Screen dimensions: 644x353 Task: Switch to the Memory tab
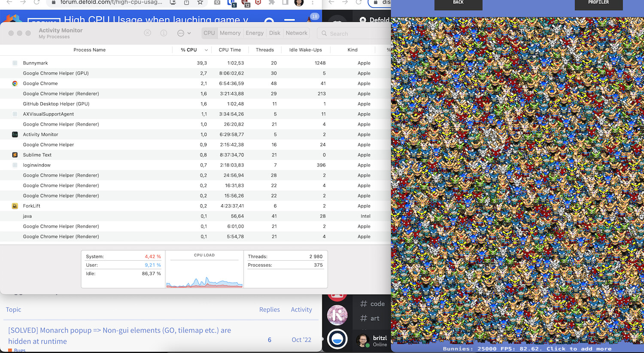point(230,33)
